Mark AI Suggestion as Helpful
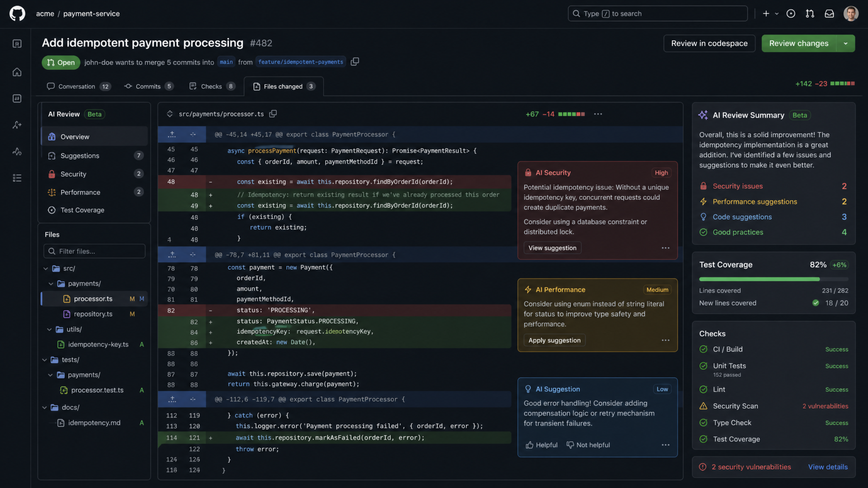The height and width of the screenshot is (488, 868). 542,445
